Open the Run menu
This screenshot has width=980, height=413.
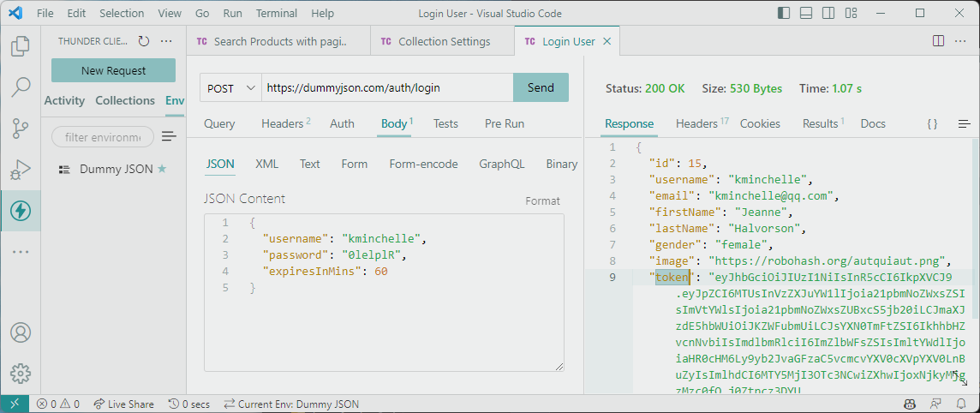tap(233, 13)
